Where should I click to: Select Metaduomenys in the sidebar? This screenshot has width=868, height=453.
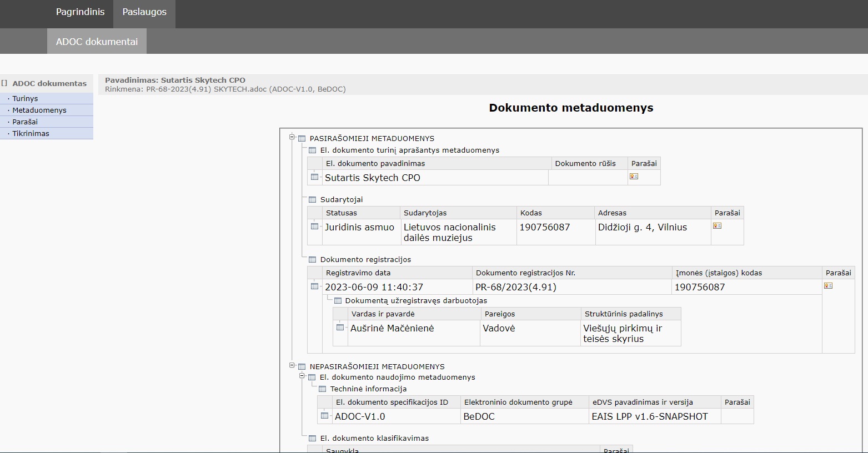tap(39, 110)
